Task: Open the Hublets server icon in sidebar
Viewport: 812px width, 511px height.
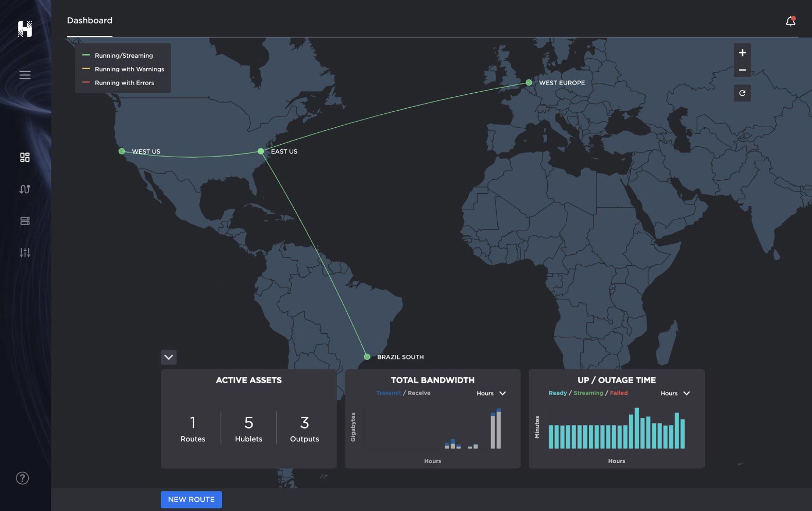Action: (25, 221)
